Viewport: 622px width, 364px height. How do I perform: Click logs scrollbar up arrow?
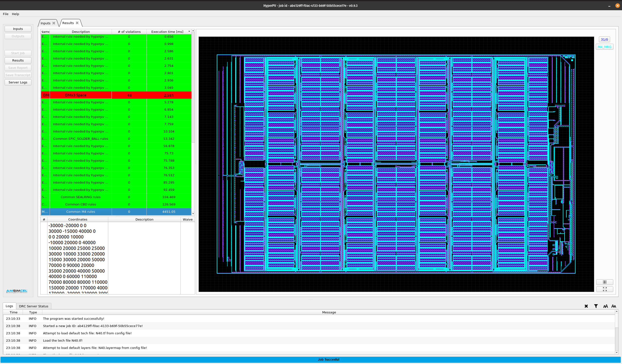(x=617, y=311)
